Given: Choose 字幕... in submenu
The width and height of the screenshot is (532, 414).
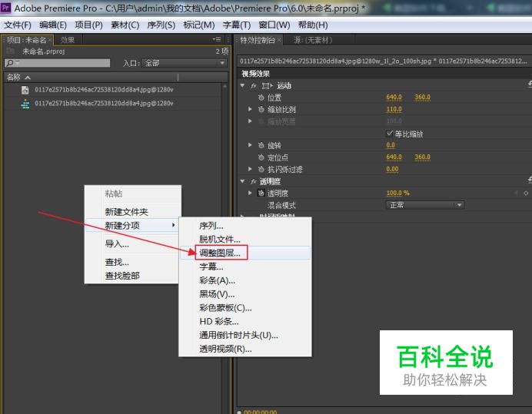Looking at the screenshot, I should [x=245, y=267].
